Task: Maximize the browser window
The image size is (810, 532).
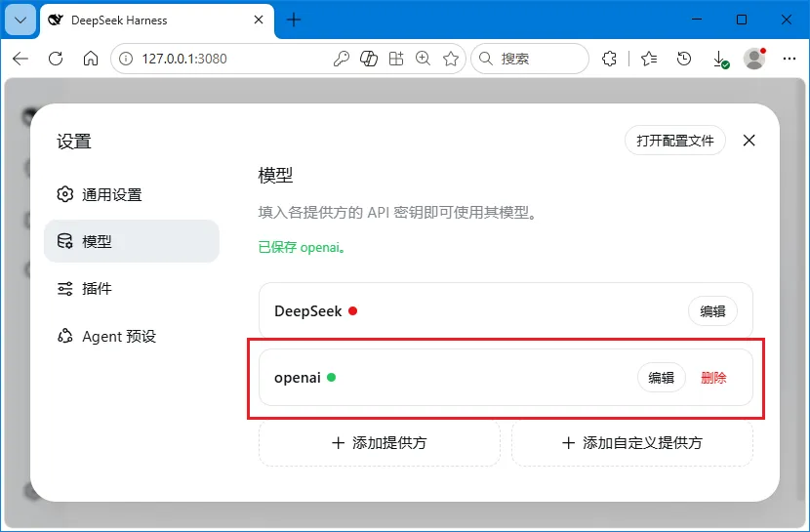Action: click(x=742, y=20)
